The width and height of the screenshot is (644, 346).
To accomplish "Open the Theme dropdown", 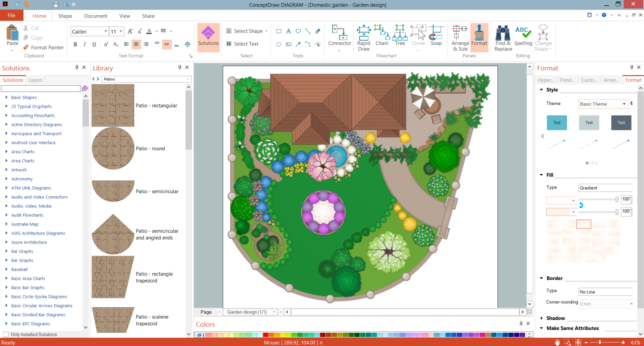I will coord(625,104).
